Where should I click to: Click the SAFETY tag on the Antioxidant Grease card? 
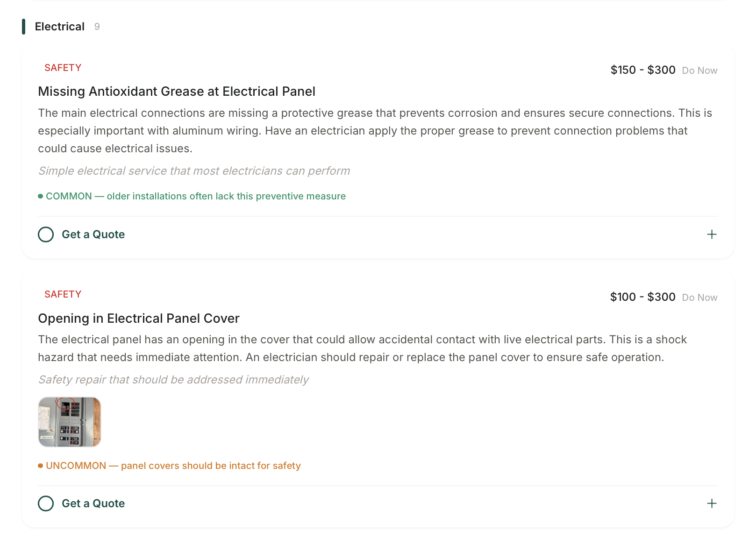(63, 68)
